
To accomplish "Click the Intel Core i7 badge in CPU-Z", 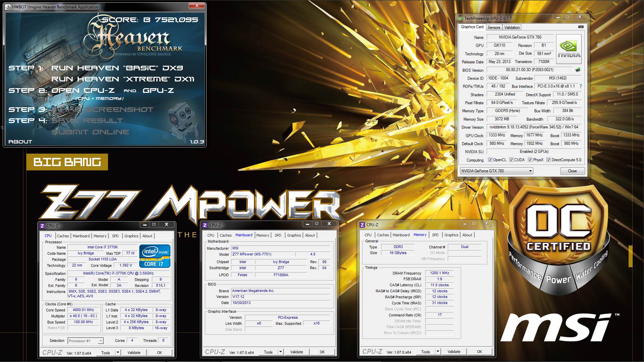I will click(x=155, y=256).
